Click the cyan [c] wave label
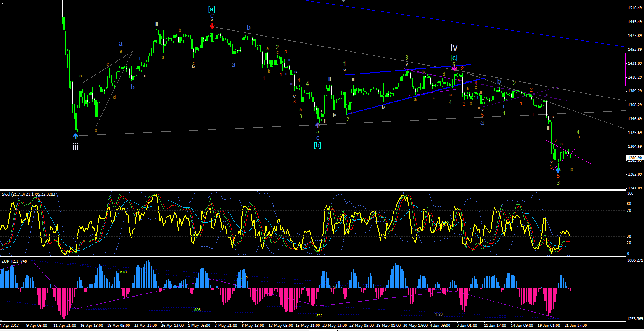The height and width of the screenshot is (331, 644). 454,58
